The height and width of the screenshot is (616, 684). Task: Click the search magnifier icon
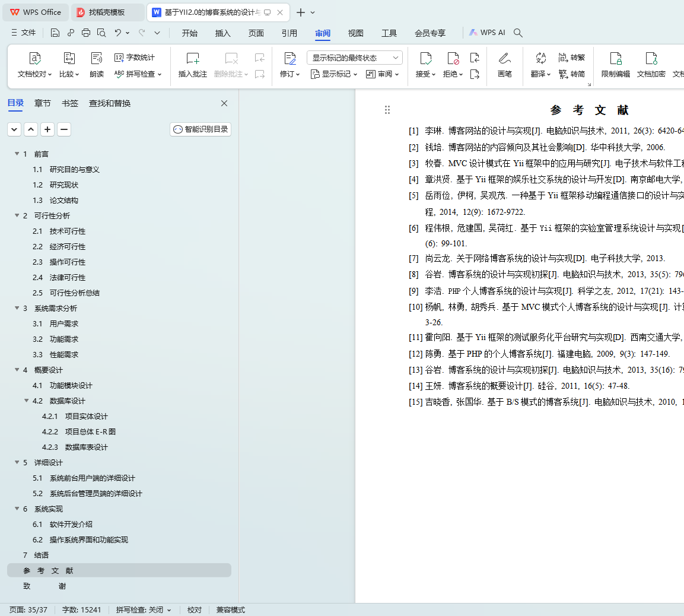tap(518, 33)
